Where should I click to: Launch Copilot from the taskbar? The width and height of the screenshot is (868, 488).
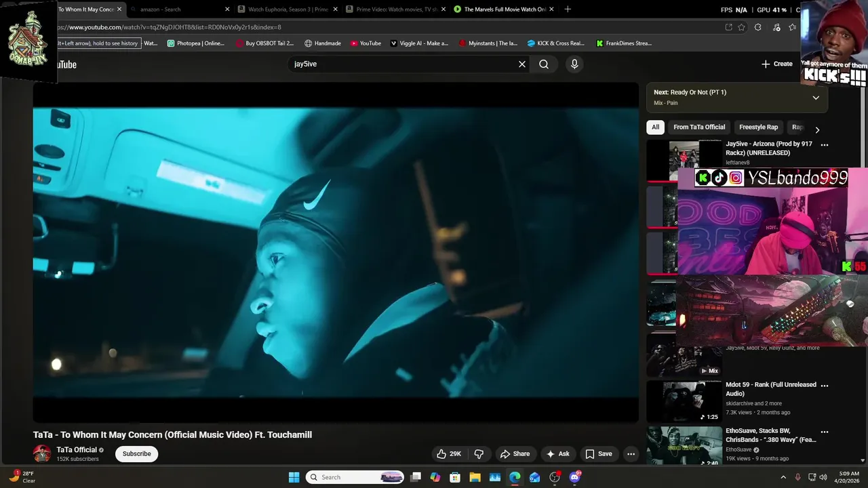(435, 477)
